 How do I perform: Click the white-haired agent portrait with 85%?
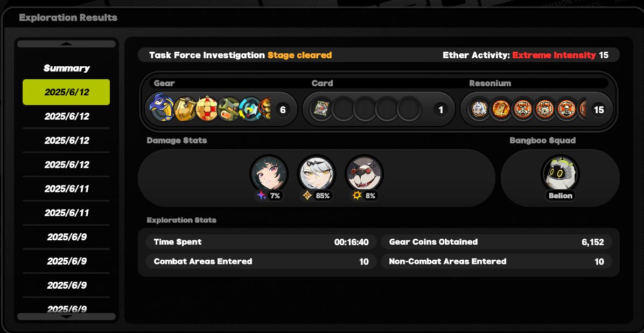coord(316,174)
